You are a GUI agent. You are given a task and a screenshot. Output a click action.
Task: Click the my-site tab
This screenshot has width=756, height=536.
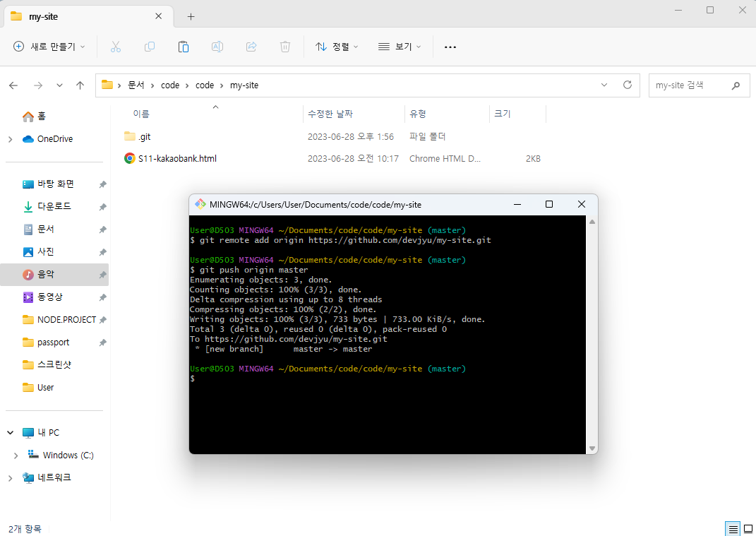[x=89, y=16]
